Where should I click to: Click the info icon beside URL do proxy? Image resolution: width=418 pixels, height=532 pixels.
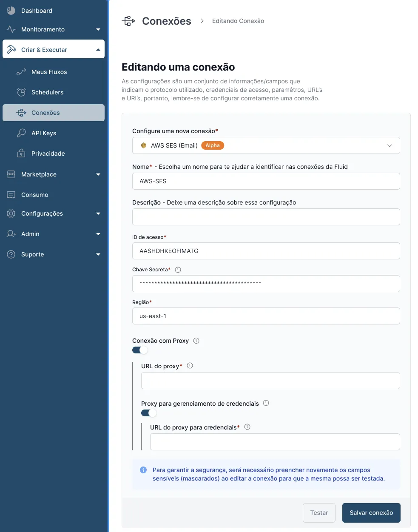[190, 366]
